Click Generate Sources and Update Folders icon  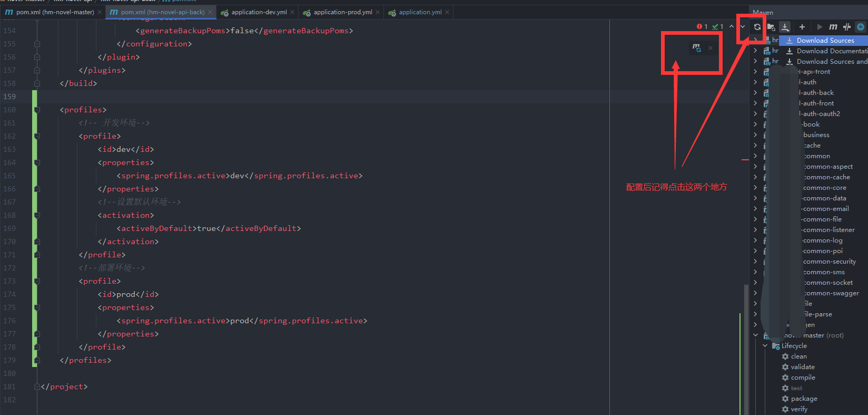click(771, 27)
